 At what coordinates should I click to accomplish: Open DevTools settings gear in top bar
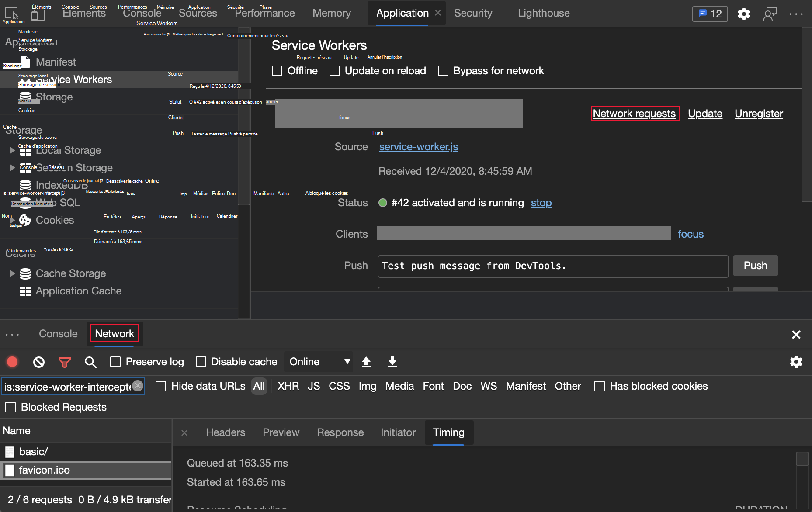tap(743, 14)
